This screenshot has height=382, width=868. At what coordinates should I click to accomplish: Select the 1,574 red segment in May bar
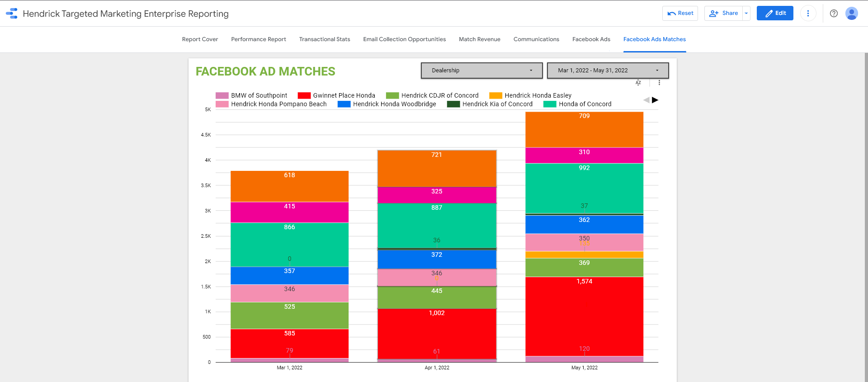[584, 316]
